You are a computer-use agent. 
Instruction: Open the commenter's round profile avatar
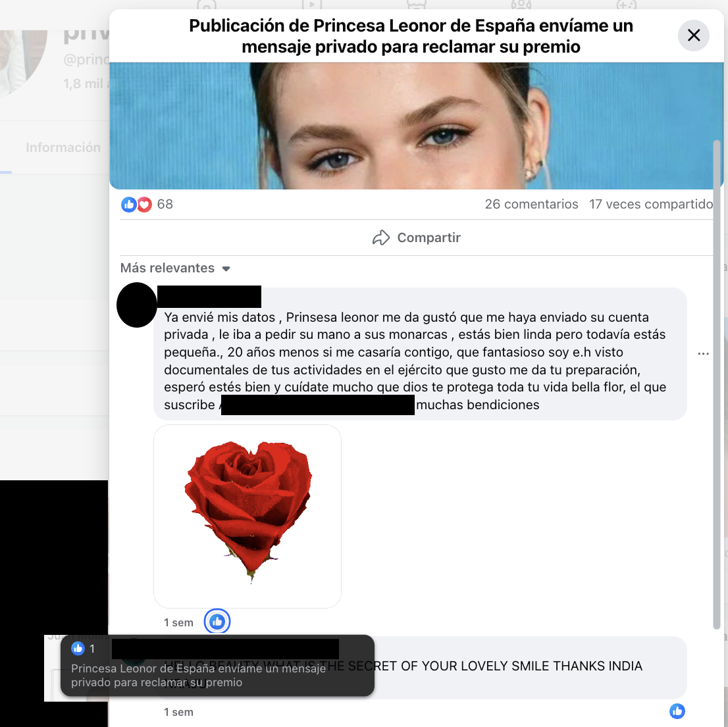pos(136,305)
